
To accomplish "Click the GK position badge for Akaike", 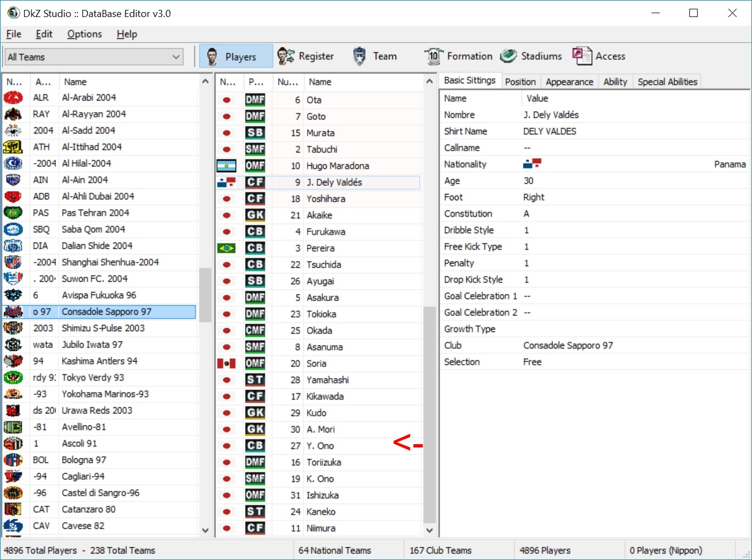I will [255, 215].
